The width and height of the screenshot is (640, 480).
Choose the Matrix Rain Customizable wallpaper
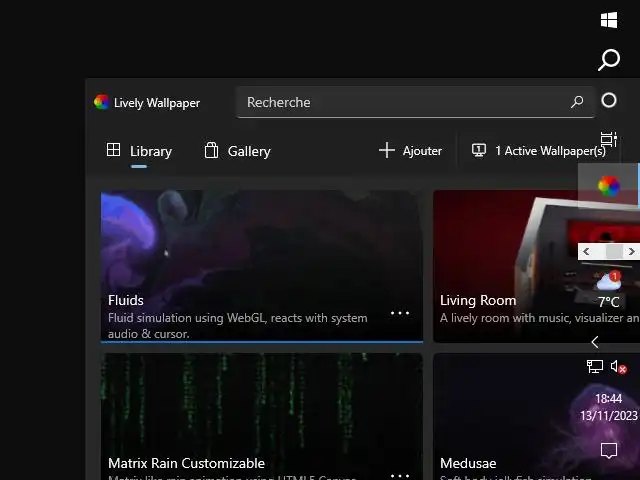pos(262,416)
